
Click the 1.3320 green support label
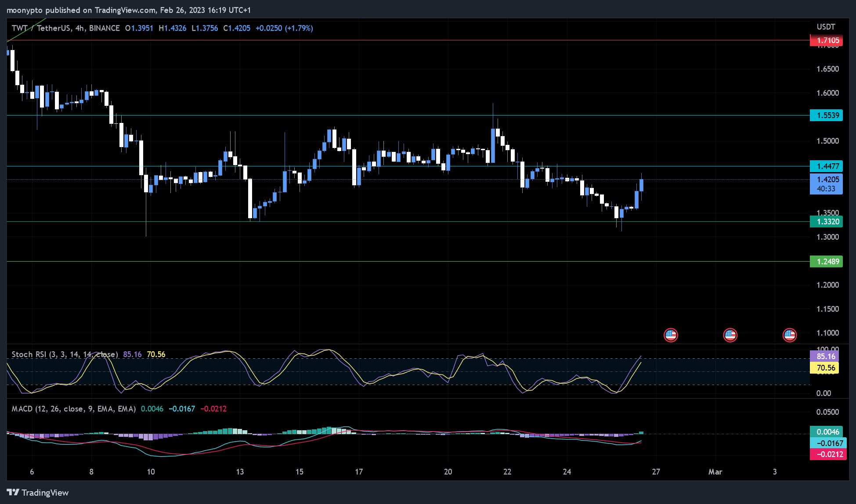point(826,222)
